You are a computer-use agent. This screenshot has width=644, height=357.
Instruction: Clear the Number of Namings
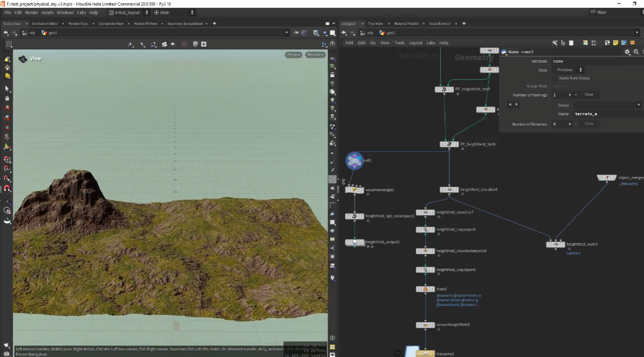click(x=589, y=94)
